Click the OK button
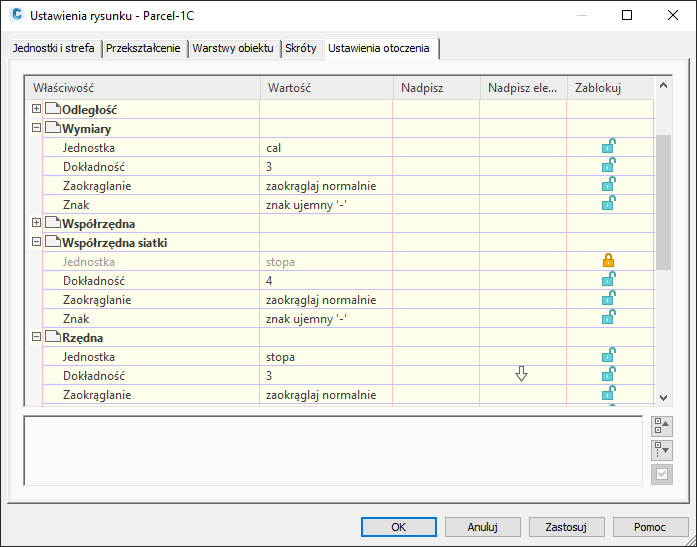Viewport: 697px width, 547px height. [398, 526]
